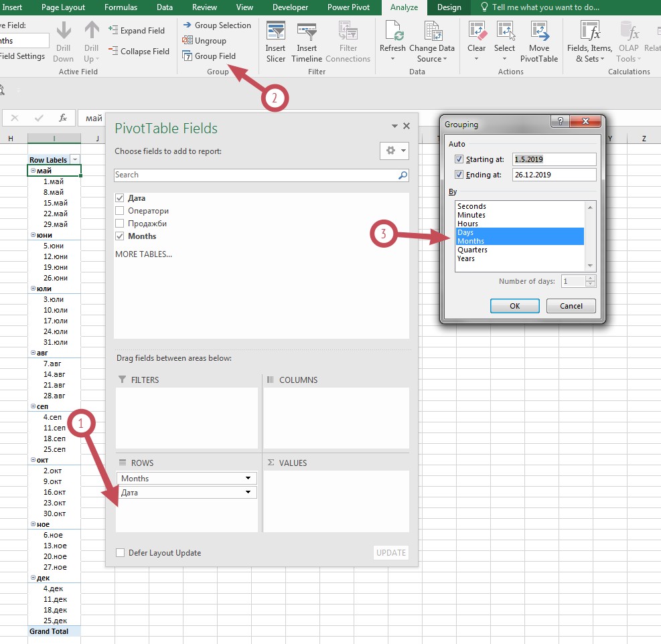This screenshot has width=661, height=644.
Task: Click OLAP Tools icon
Action: 630,31
